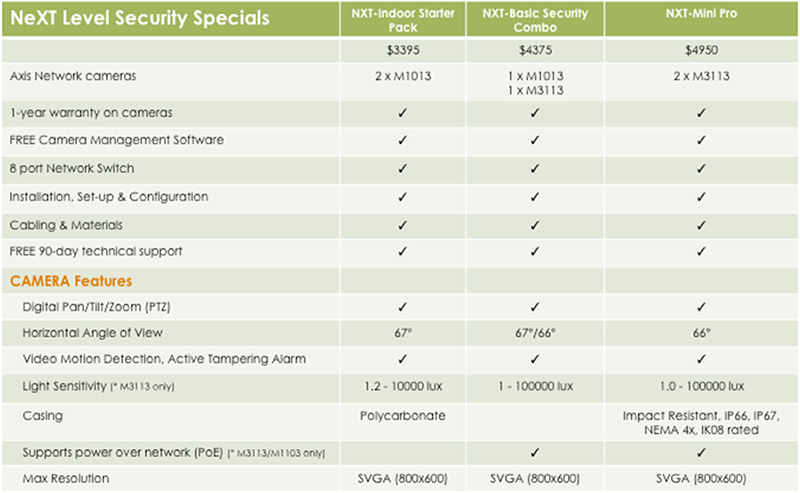Click the NeXT Level Security Specials title
Viewport: 800px width, 493px height.
point(140,18)
